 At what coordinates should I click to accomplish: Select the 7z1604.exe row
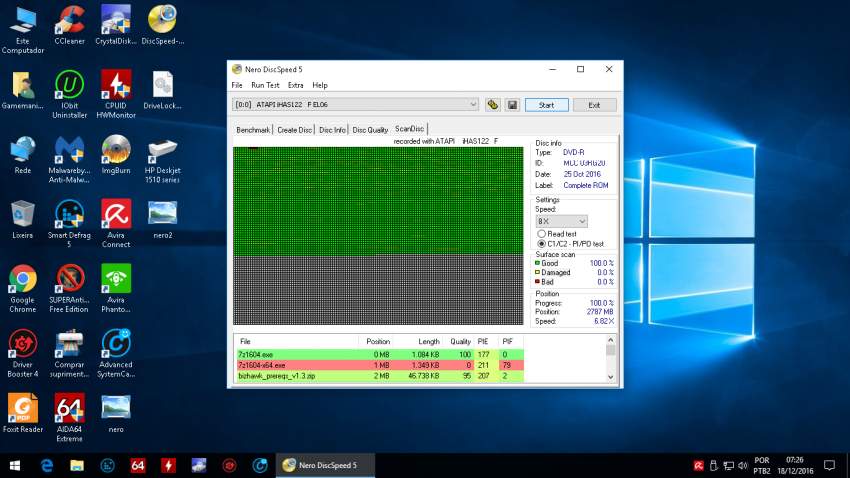tap(380, 354)
